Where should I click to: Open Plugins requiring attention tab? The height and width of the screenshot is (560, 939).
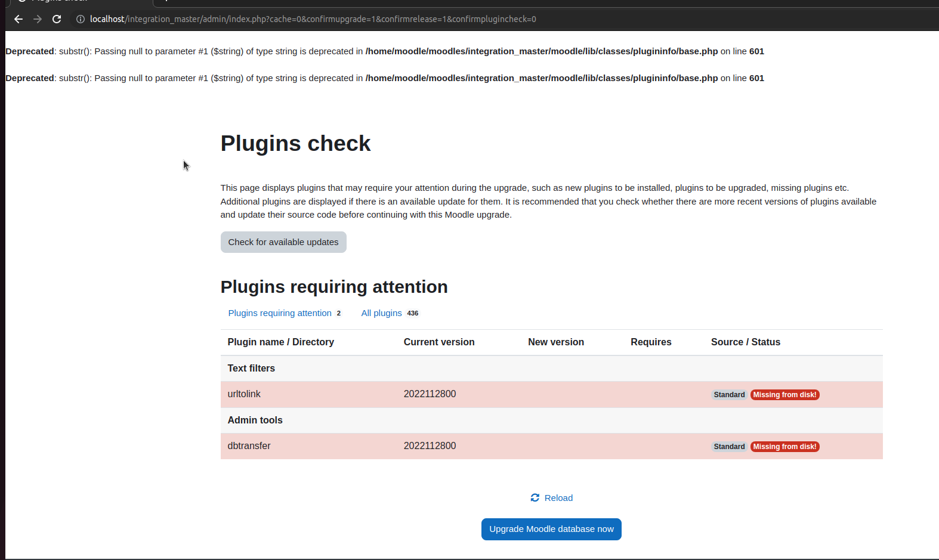(280, 313)
